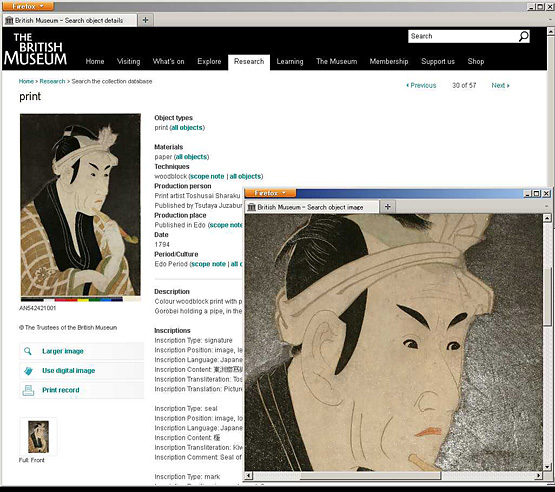This screenshot has height=492, width=555.
Task: Select Explore in the navigation bar
Action: 209,62
